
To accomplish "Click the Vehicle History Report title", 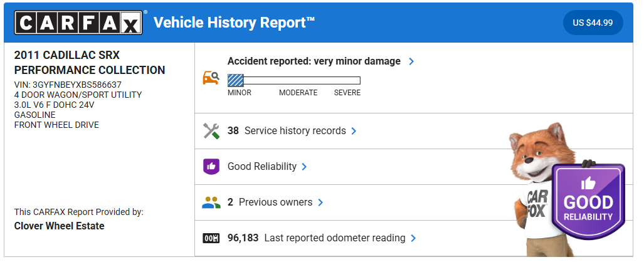I will [x=234, y=23].
